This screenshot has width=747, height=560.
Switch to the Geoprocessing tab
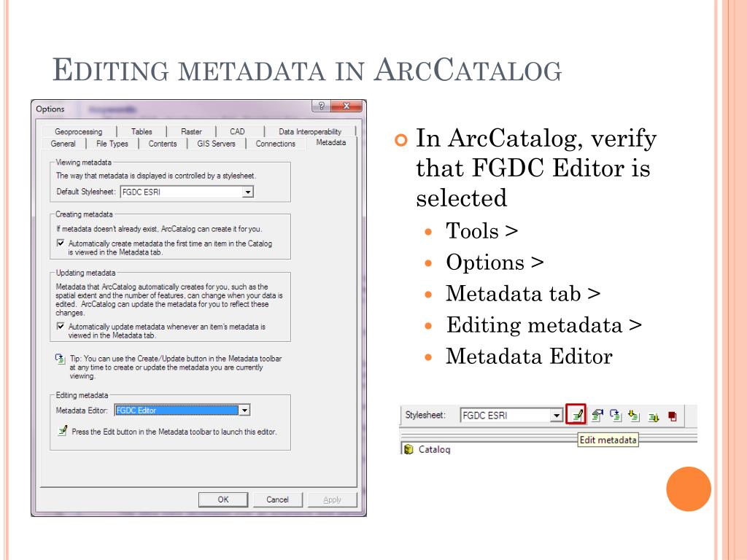pos(78,131)
